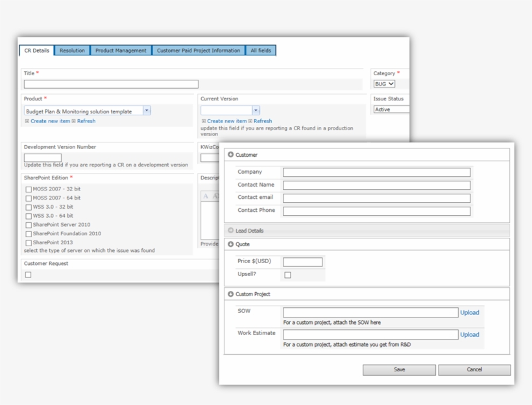
Task: Expand the Quote section header icon
Action: pos(229,244)
